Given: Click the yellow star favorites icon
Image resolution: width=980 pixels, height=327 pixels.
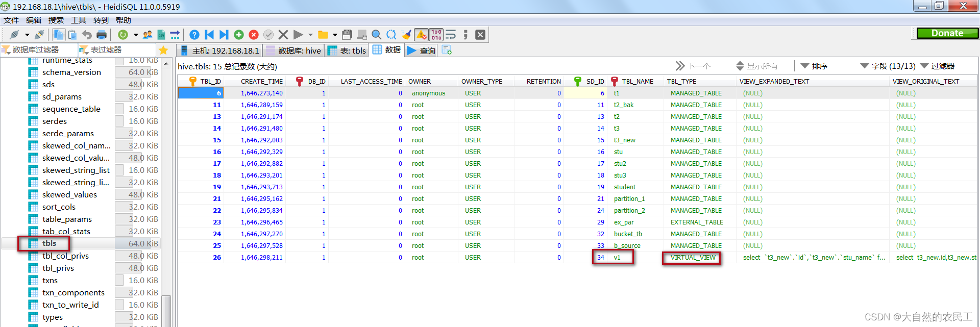Looking at the screenshot, I should [163, 50].
